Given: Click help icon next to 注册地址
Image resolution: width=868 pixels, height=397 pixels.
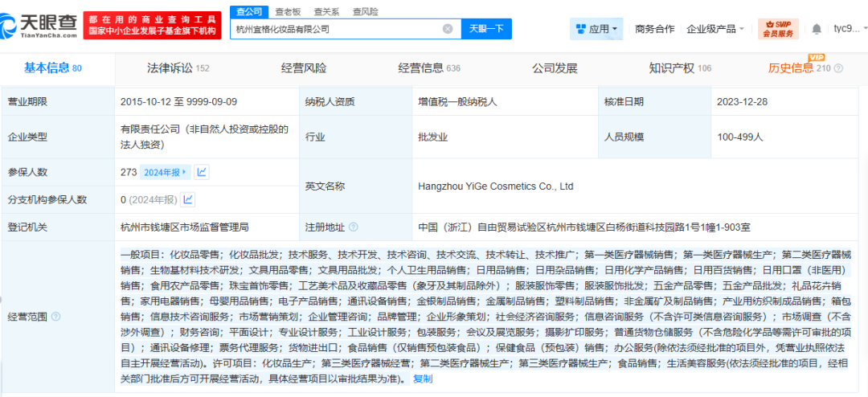Looking at the screenshot, I should pos(353,227).
